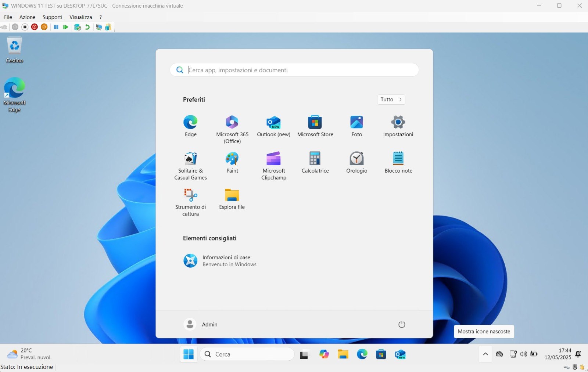Viewport: 588px width, 372px height.
Task: Click the battery tray icon
Action: (x=534, y=354)
